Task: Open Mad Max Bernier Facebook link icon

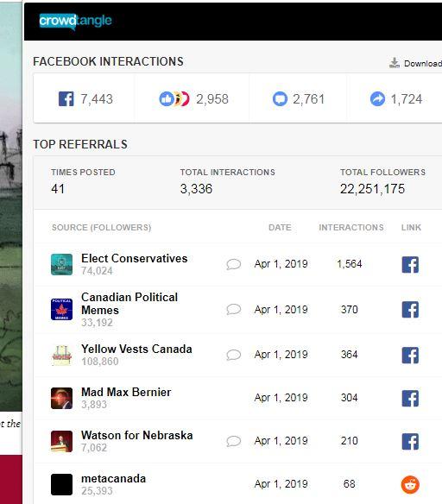Action: (410, 398)
